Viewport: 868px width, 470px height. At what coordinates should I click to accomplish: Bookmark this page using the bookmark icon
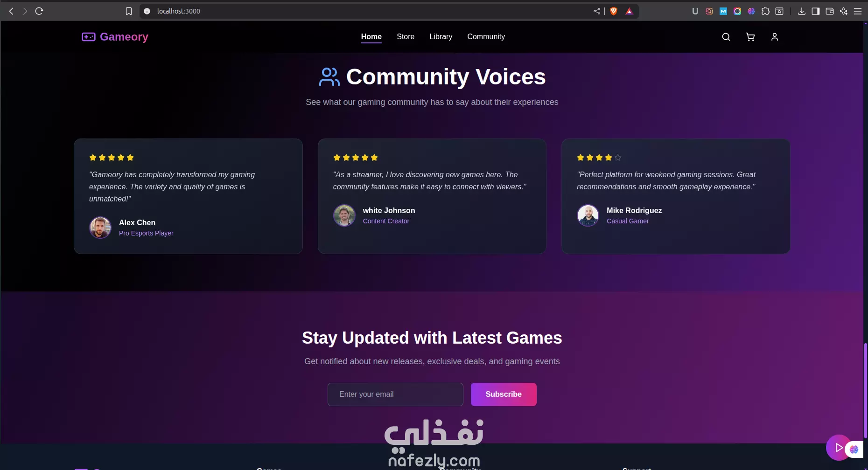click(129, 11)
